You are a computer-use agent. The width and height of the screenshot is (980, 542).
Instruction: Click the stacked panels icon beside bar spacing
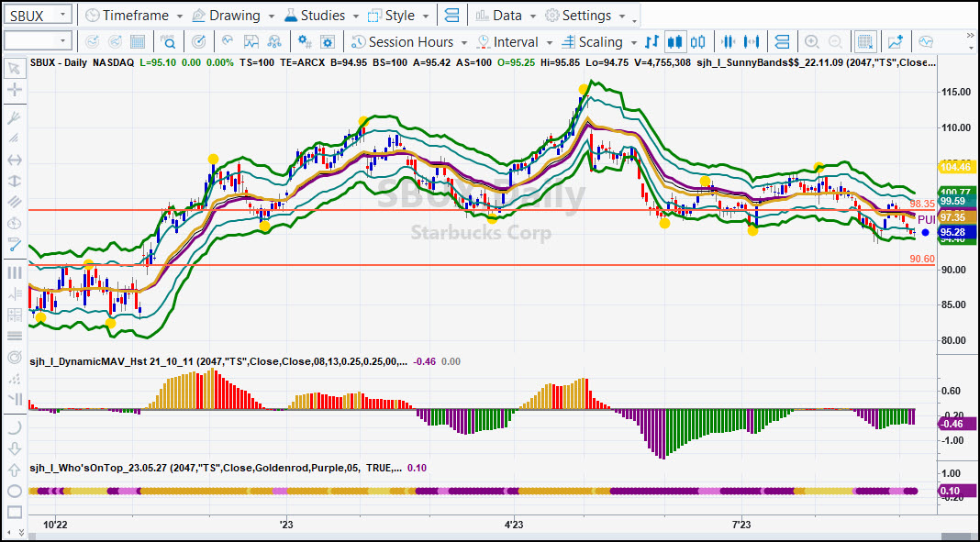pos(781,42)
